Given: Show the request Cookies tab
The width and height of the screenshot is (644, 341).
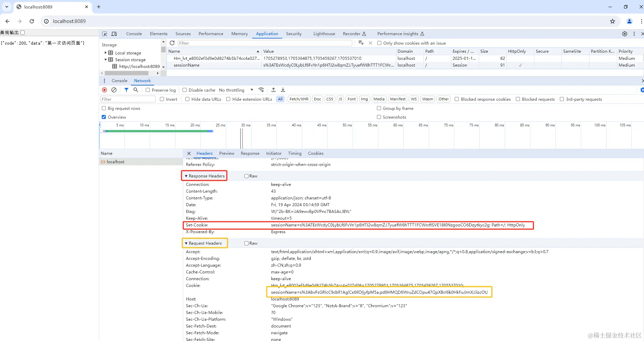Looking at the screenshot, I should click(316, 153).
